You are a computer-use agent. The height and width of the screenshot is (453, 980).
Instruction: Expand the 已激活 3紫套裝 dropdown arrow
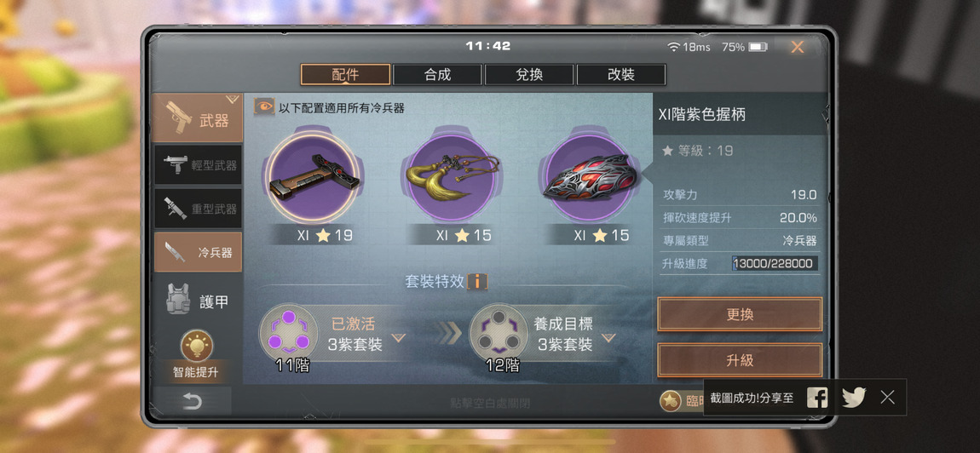point(398,338)
